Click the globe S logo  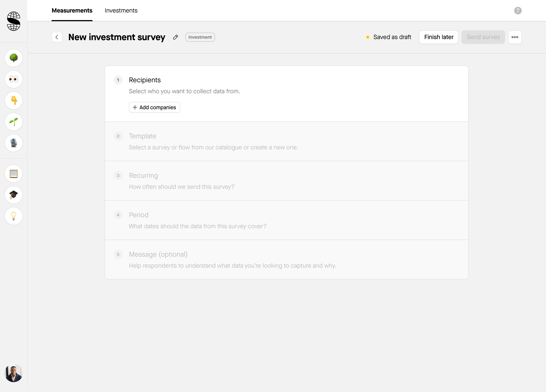14,21
